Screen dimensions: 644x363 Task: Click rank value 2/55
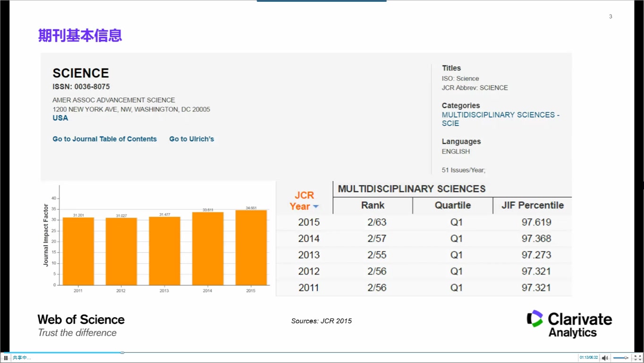point(377,255)
